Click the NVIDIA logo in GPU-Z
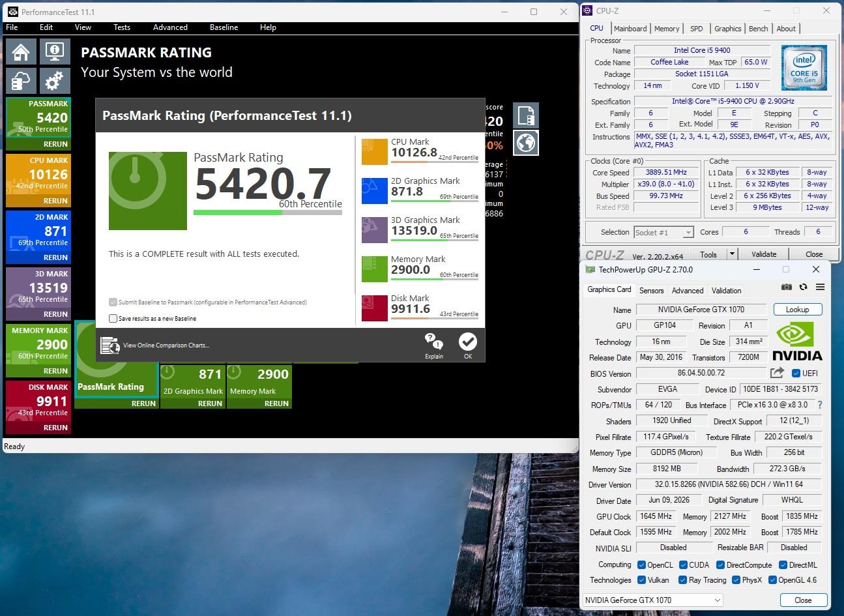This screenshot has height=616, width=844. tap(797, 342)
